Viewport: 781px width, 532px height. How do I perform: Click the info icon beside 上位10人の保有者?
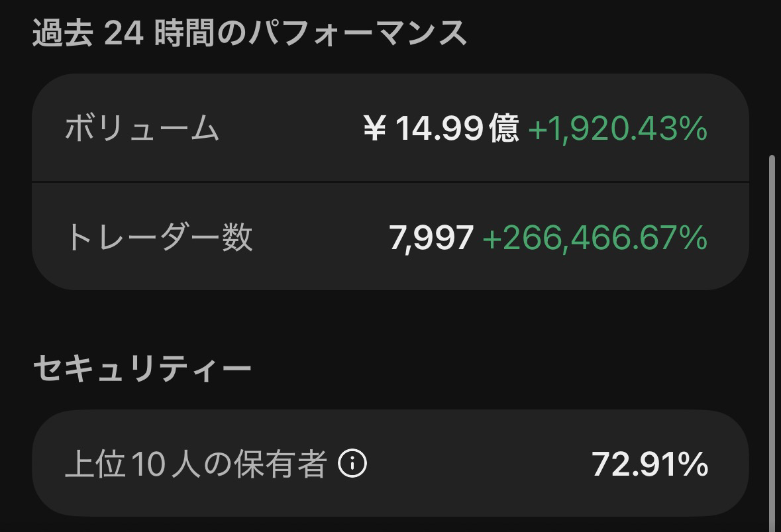click(x=352, y=464)
